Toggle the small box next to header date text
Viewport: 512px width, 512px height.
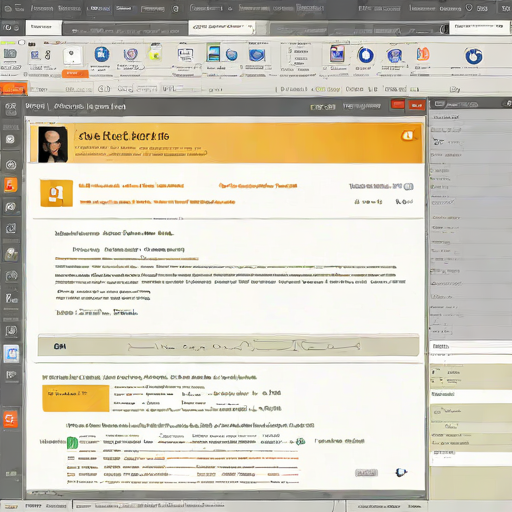[409, 186]
